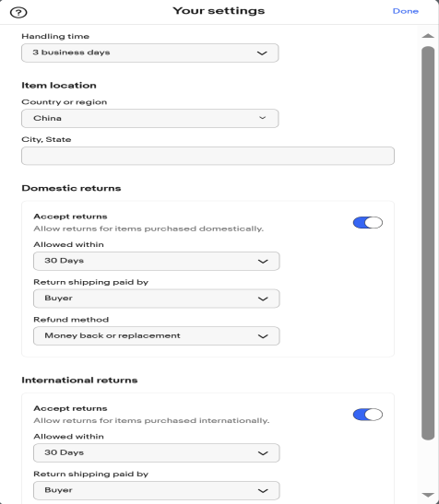439x504 pixels.
Task: Open the Refund method dropdown
Action: click(157, 336)
